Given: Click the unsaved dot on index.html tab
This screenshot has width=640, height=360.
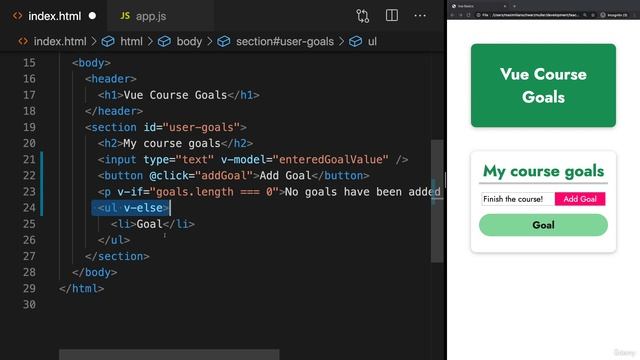Looking at the screenshot, I should point(92,16).
